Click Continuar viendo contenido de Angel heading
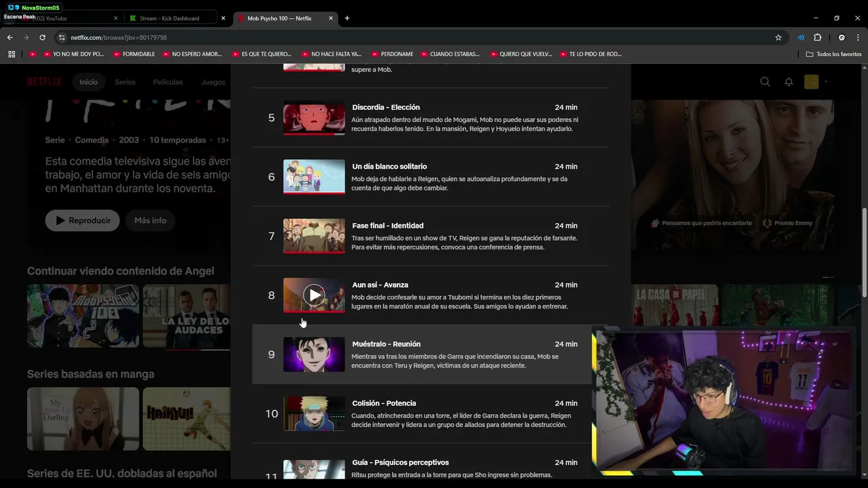Image resolution: width=868 pixels, height=488 pixels. coord(121,271)
